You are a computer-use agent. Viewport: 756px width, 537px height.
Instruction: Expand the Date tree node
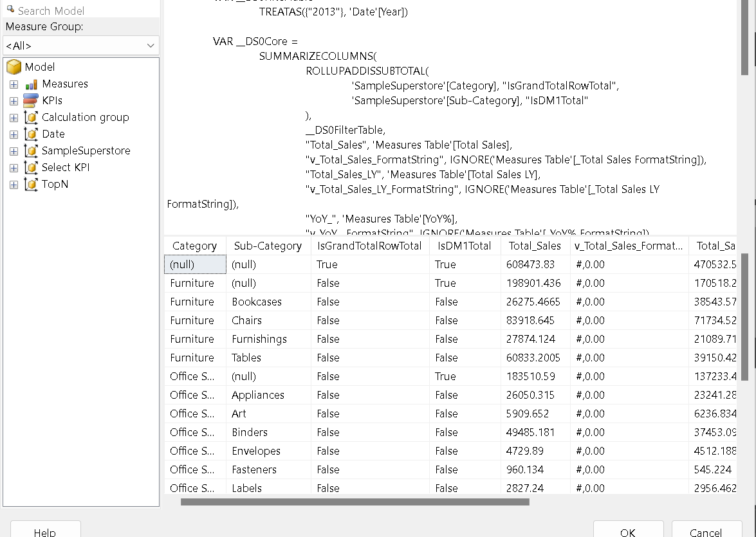[x=14, y=134]
